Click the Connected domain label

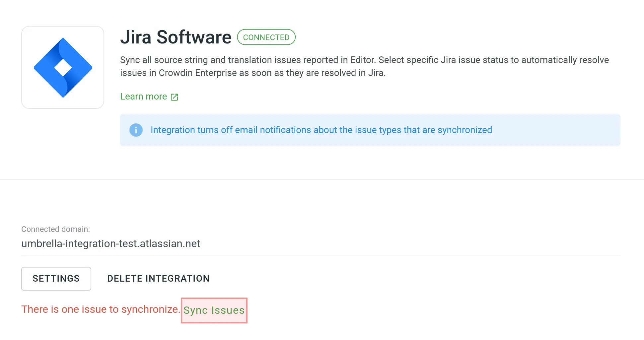click(x=55, y=229)
